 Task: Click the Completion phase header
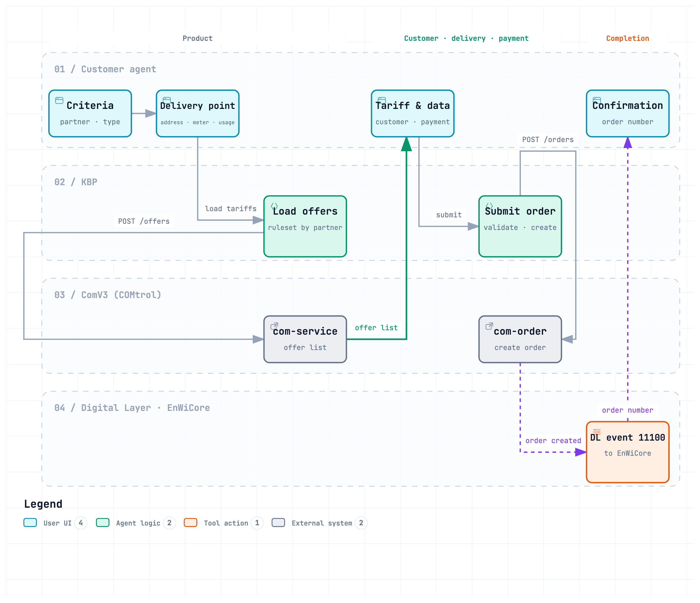pos(628,39)
